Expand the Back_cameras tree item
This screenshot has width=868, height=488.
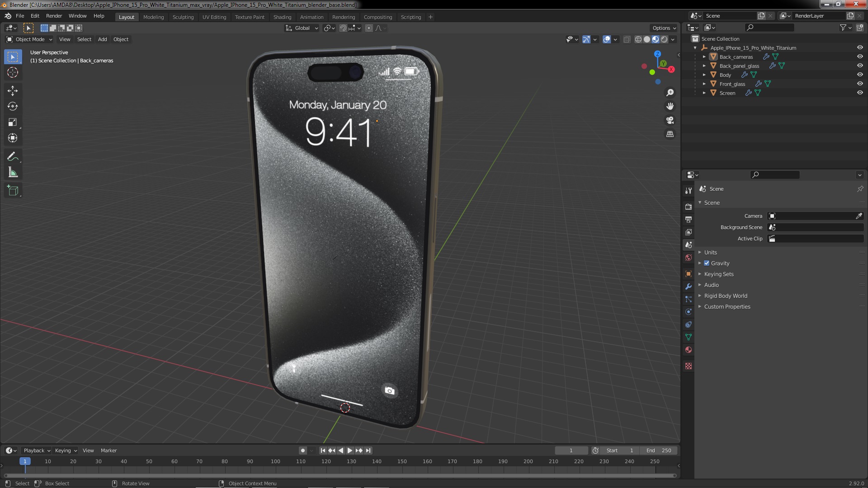[x=704, y=56]
